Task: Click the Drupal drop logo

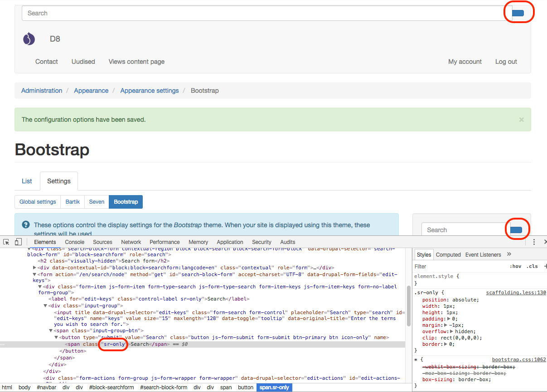Action: coord(29,39)
